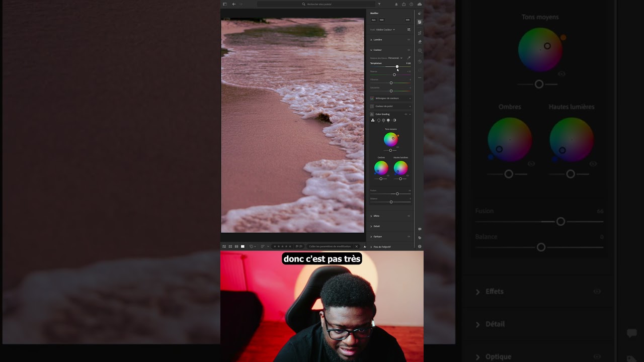The width and height of the screenshot is (644, 362).
Task: Set star rating in bottom toolbar
Action: [282, 246]
